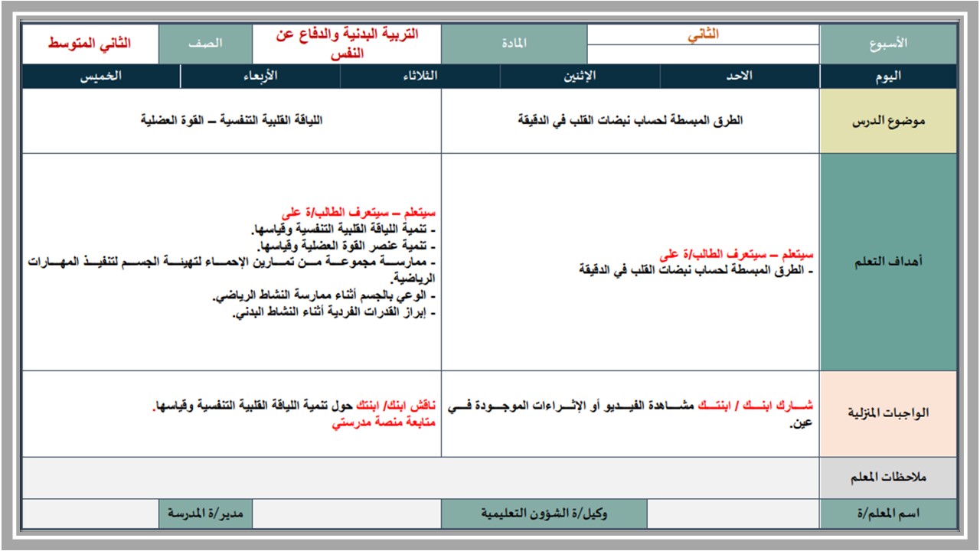
Task: Click the 'اسم المعلم/ة' label cell
Action: 888,514
